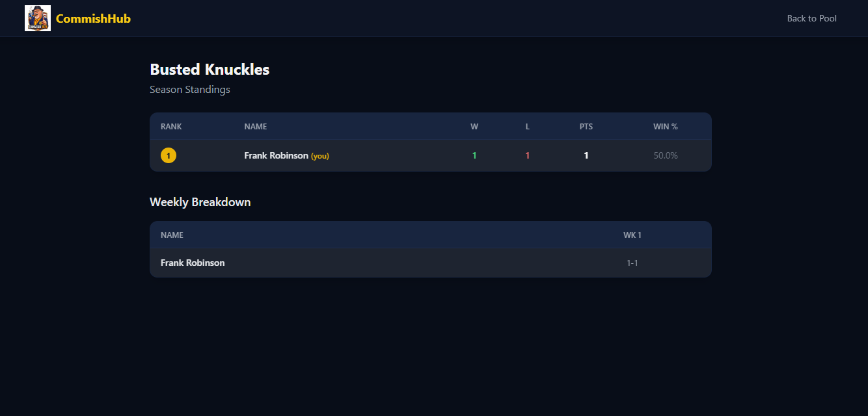Click the red losses value
Image resolution: width=868 pixels, height=416 pixels.
click(528, 155)
